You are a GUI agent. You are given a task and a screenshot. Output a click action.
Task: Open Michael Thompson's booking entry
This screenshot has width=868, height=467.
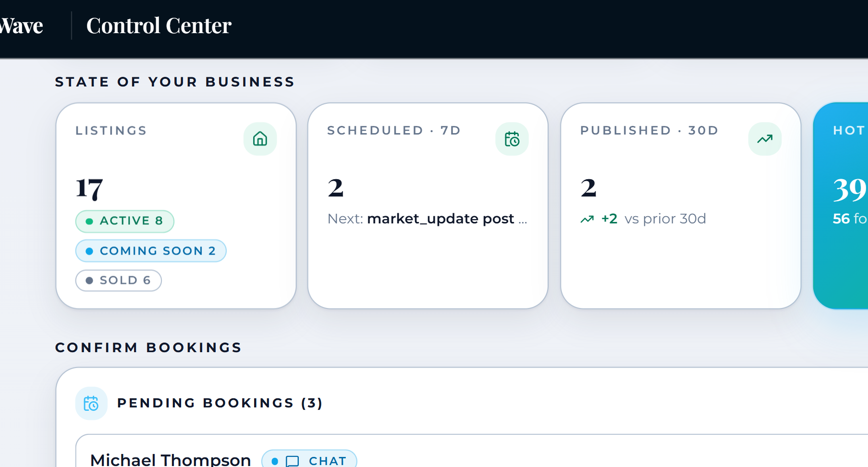click(x=472, y=451)
